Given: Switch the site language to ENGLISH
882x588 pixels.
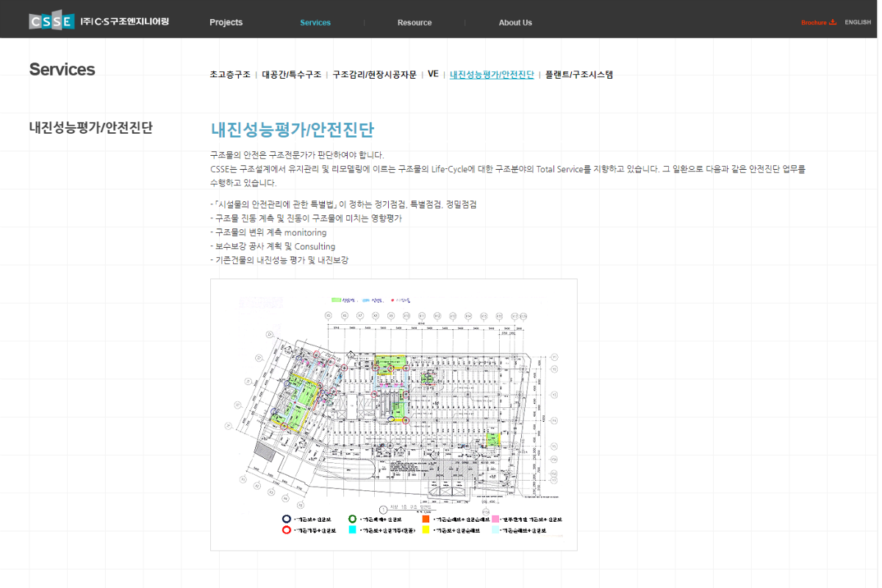Looking at the screenshot, I should click(858, 22).
